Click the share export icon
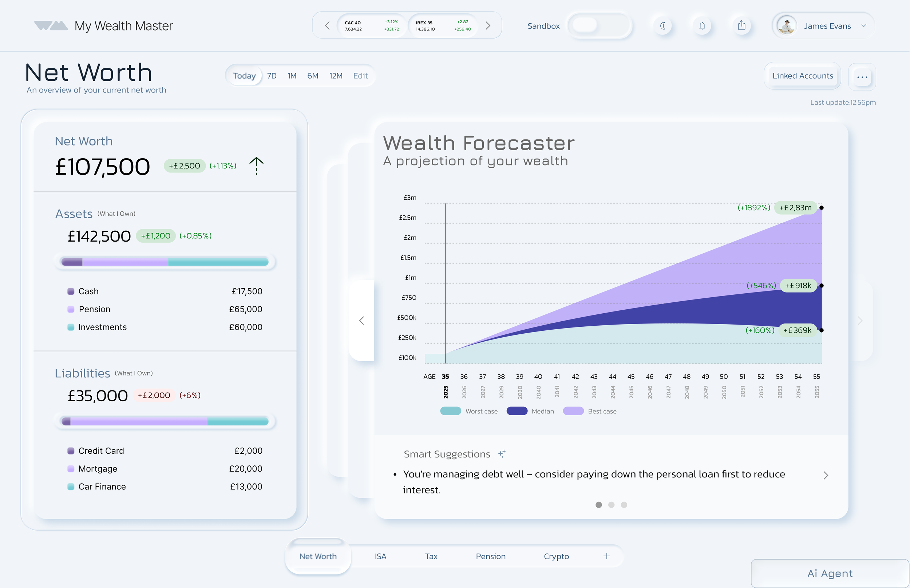This screenshot has height=588, width=910. pos(741,25)
